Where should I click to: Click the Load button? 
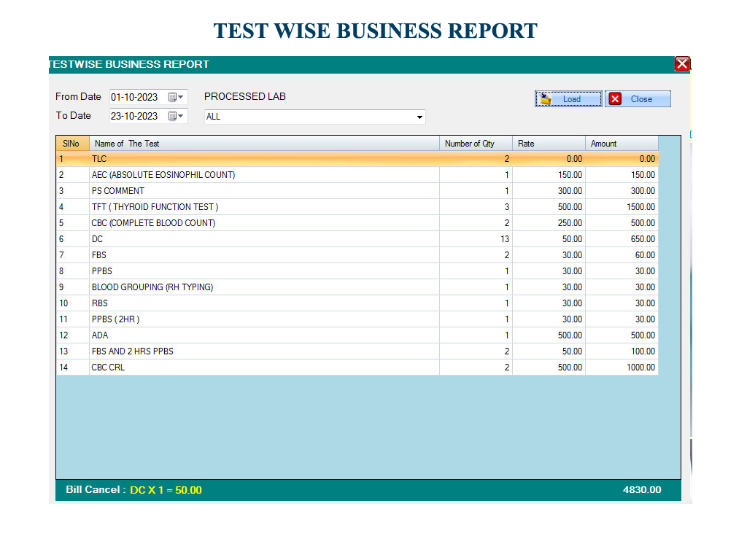[569, 99]
